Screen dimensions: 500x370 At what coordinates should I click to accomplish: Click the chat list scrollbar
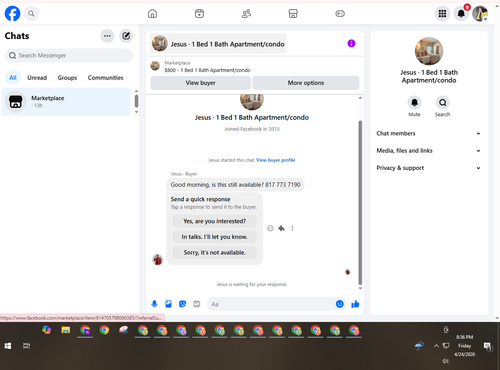[x=136, y=101]
